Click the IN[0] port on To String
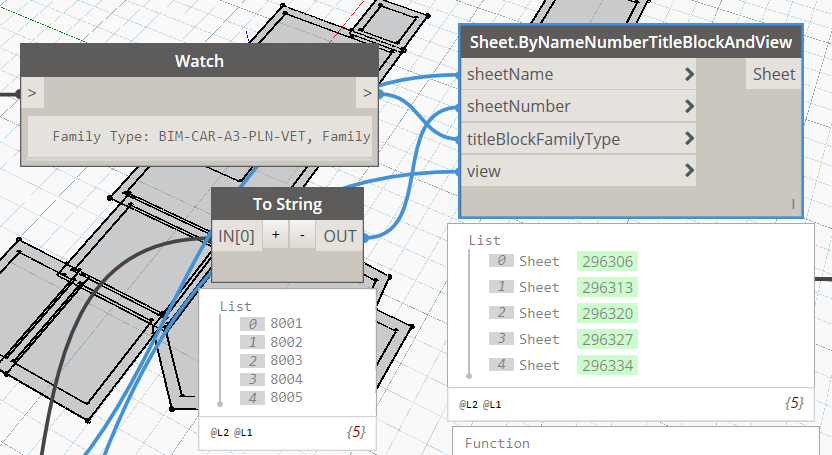The width and height of the screenshot is (832, 455). pyautogui.click(x=237, y=236)
